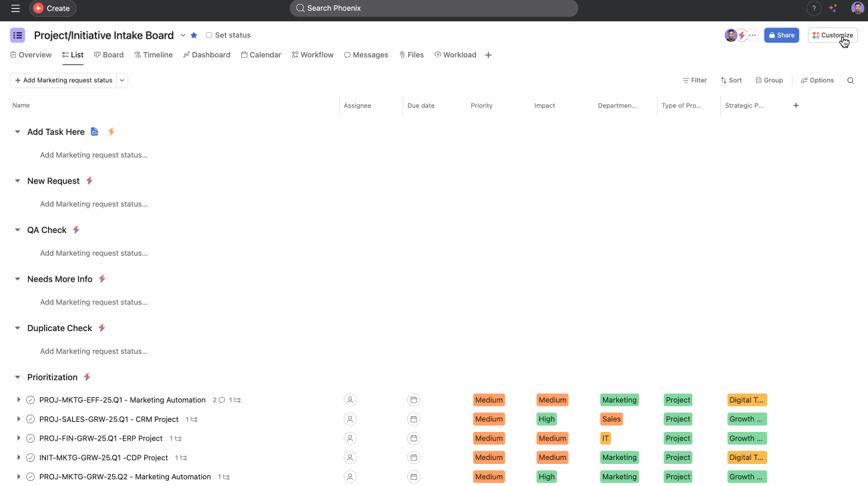Click the search icon in list toolbar
This screenshot has width=868, height=486.
point(850,80)
